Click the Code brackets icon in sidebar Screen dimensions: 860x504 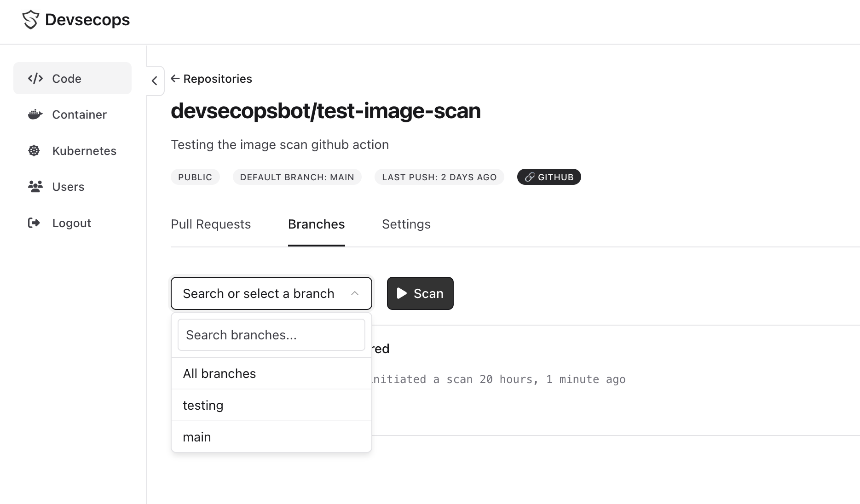[35, 79]
